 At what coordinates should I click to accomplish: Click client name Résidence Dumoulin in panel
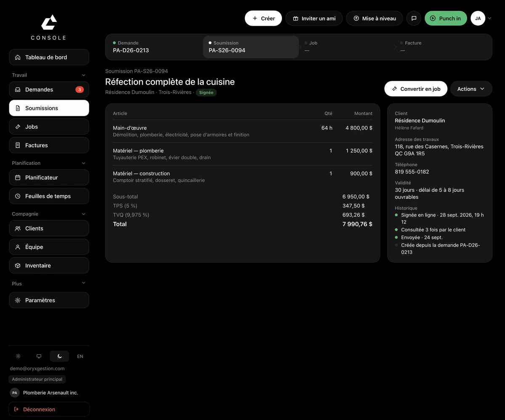point(420,120)
